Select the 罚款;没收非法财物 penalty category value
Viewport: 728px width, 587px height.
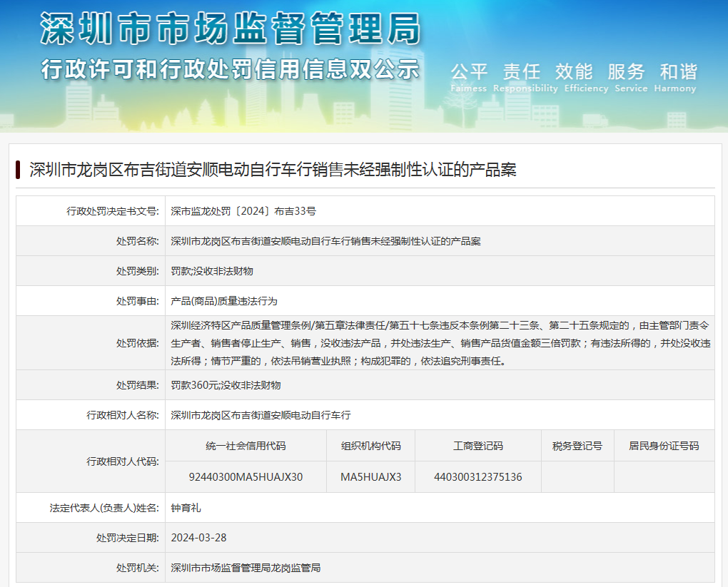212,271
